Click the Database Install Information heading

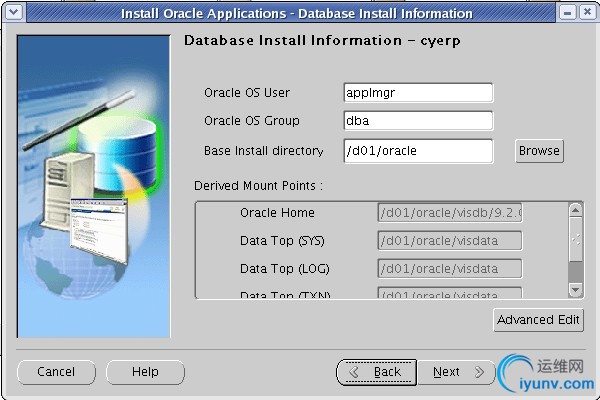tap(322, 41)
